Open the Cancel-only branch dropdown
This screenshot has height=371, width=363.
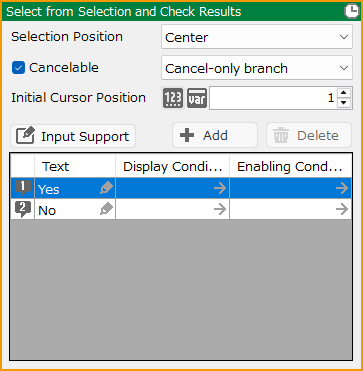(257, 68)
